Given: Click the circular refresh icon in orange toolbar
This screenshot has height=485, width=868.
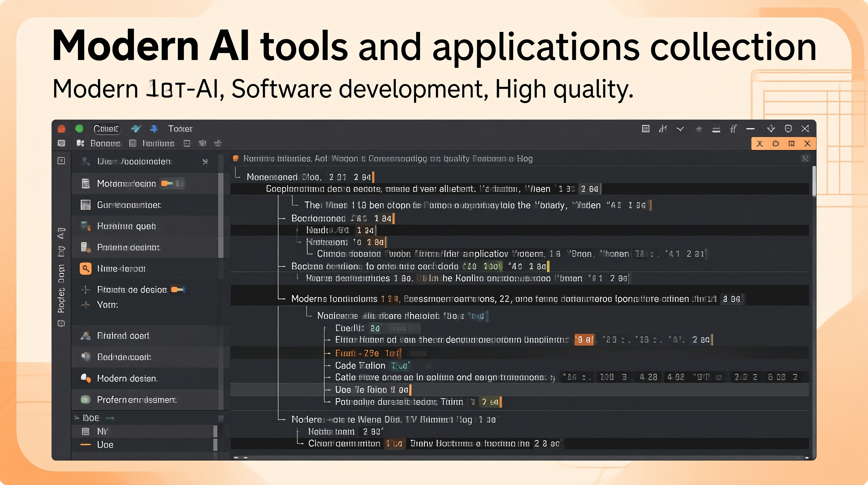Looking at the screenshot, I should point(776,144).
